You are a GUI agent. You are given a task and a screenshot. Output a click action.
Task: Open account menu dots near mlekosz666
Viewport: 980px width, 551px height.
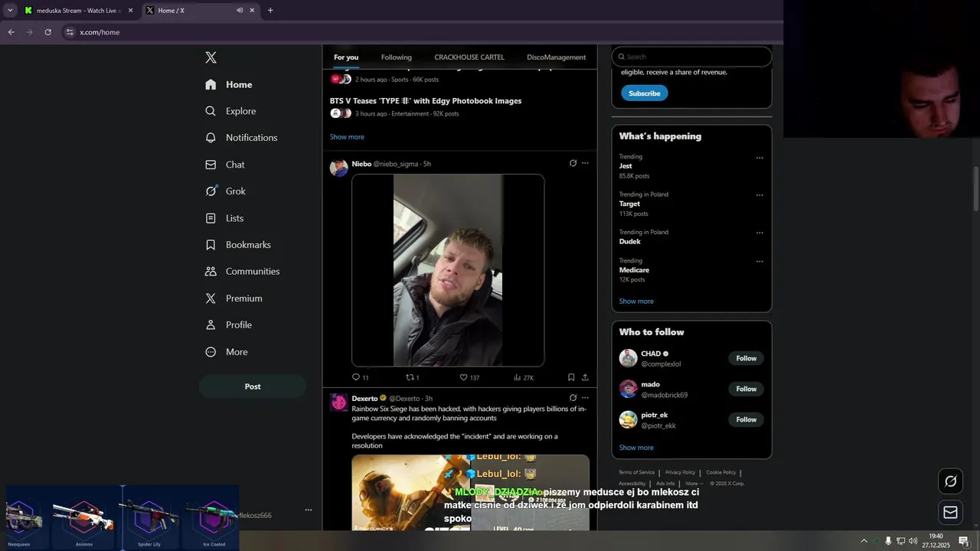[309, 510]
